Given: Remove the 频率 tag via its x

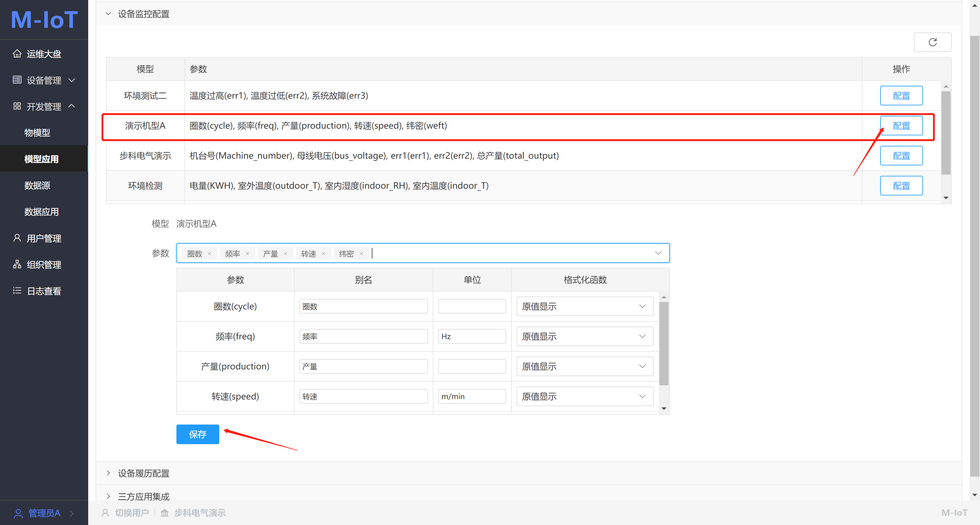Looking at the screenshot, I should pos(247,254).
